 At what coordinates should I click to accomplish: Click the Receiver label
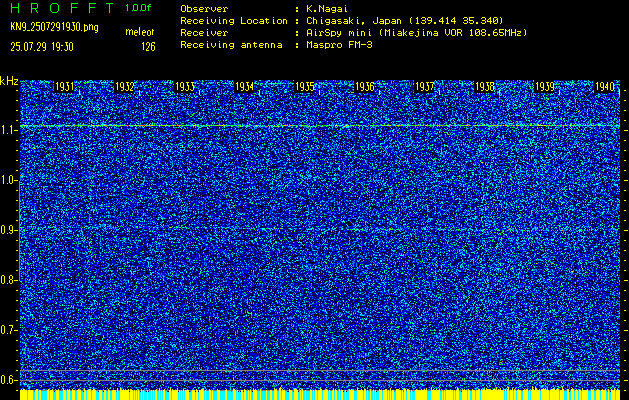(204, 32)
